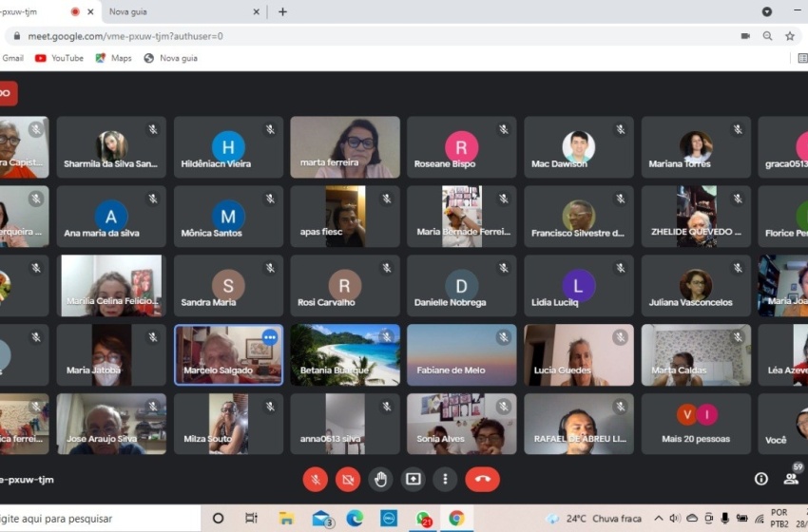The width and height of the screenshot is (808, 532).
Task: Click Mac Dawison profile picture
Action: pos(578,147)
